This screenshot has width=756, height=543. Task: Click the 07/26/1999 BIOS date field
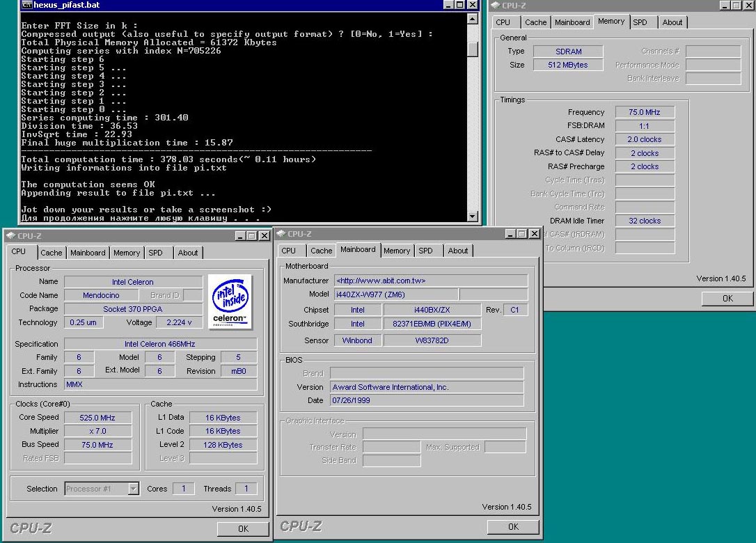(427, 400)
